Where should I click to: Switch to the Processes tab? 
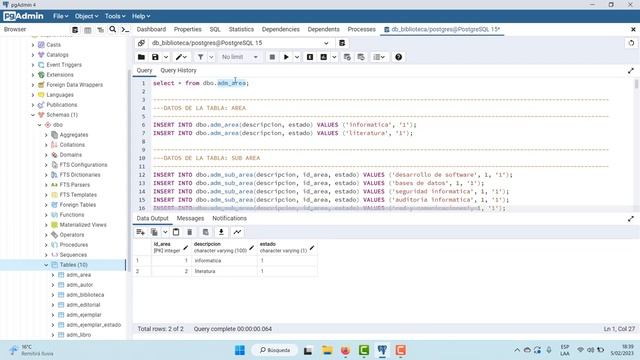[361, 29]
